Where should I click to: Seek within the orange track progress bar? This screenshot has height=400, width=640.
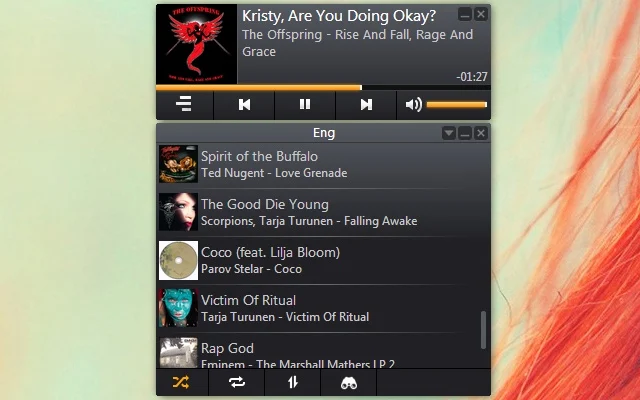(x=323, y=87)
